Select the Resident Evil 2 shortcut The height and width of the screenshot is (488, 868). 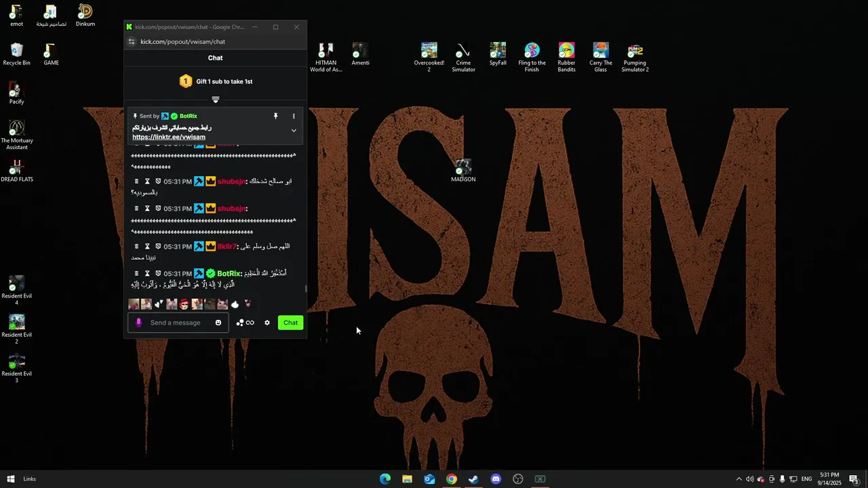(16, 329)
